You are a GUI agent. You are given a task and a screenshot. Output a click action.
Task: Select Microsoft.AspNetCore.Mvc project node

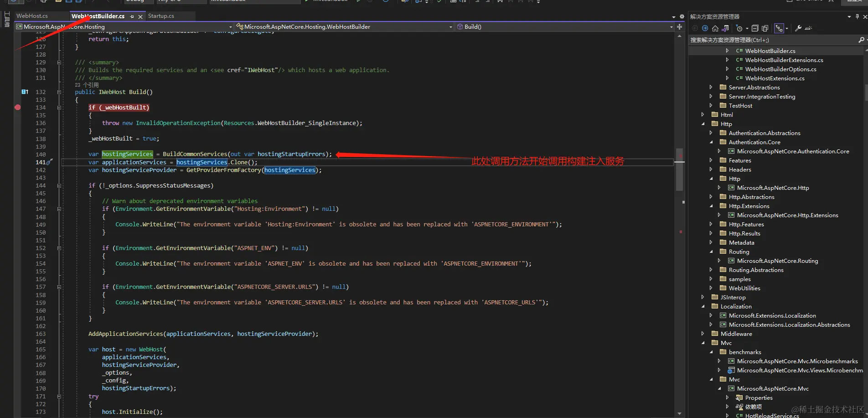pyautogui.click(x=773, y=388)
